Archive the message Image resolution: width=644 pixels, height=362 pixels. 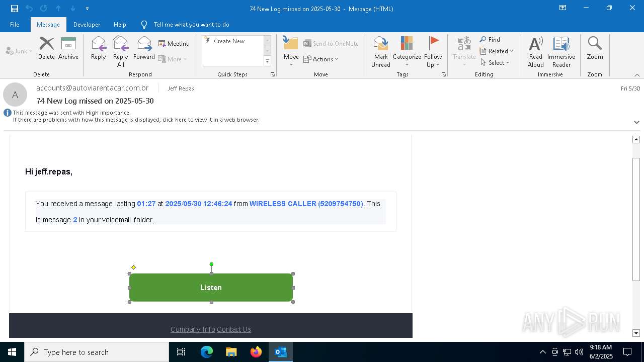coord(68,48)
